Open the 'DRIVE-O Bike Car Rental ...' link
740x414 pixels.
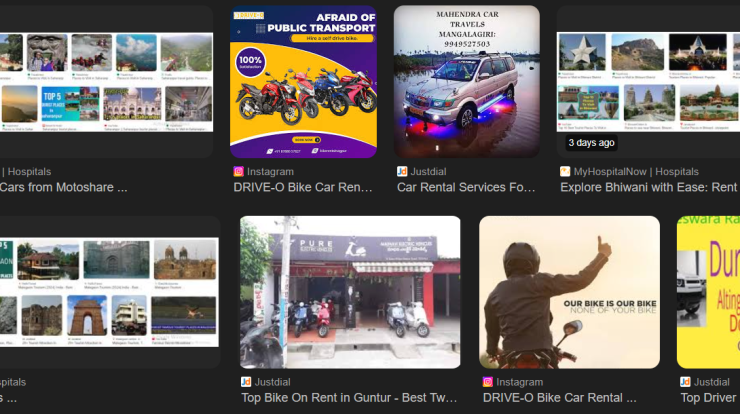point(560,398)
